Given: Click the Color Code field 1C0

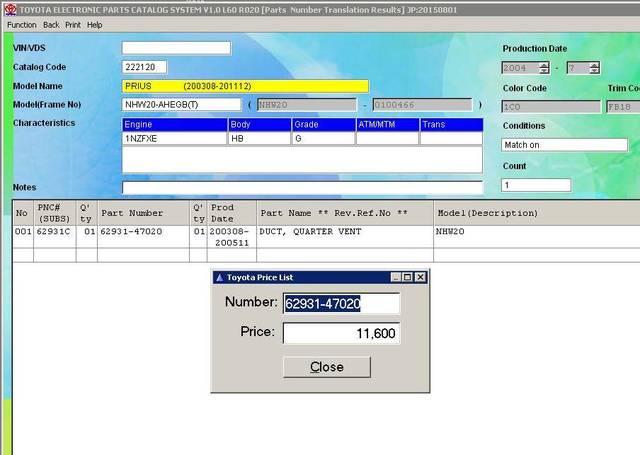Looking at the screenshot, I should [x=551, y=107].
